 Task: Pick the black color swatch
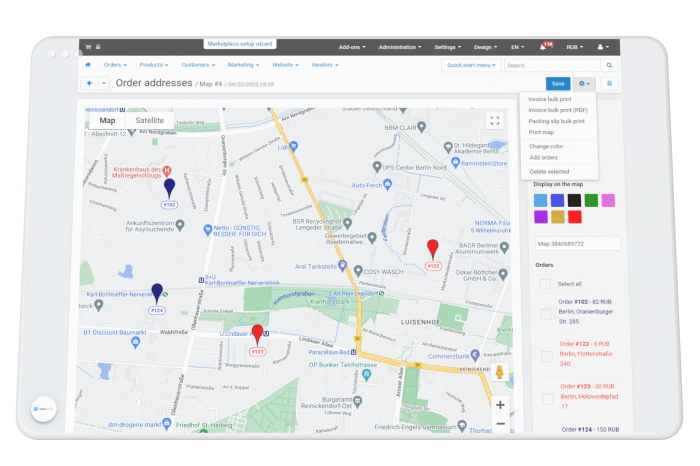575,200
